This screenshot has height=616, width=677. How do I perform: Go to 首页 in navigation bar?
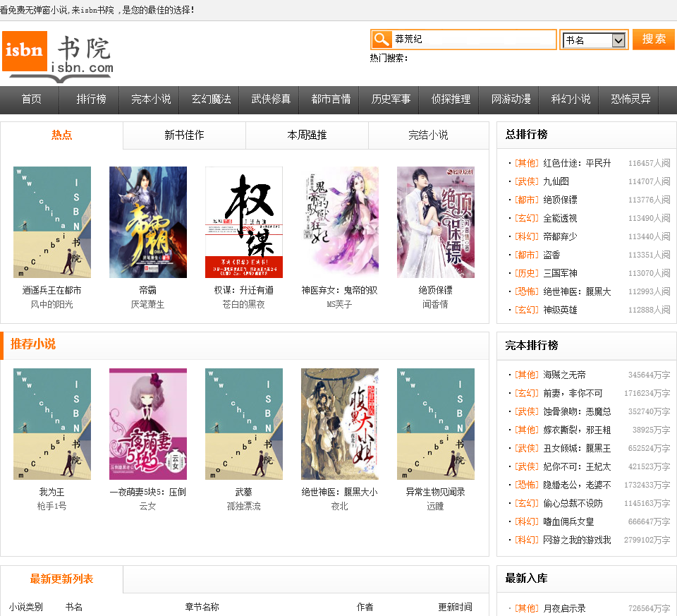32,99
